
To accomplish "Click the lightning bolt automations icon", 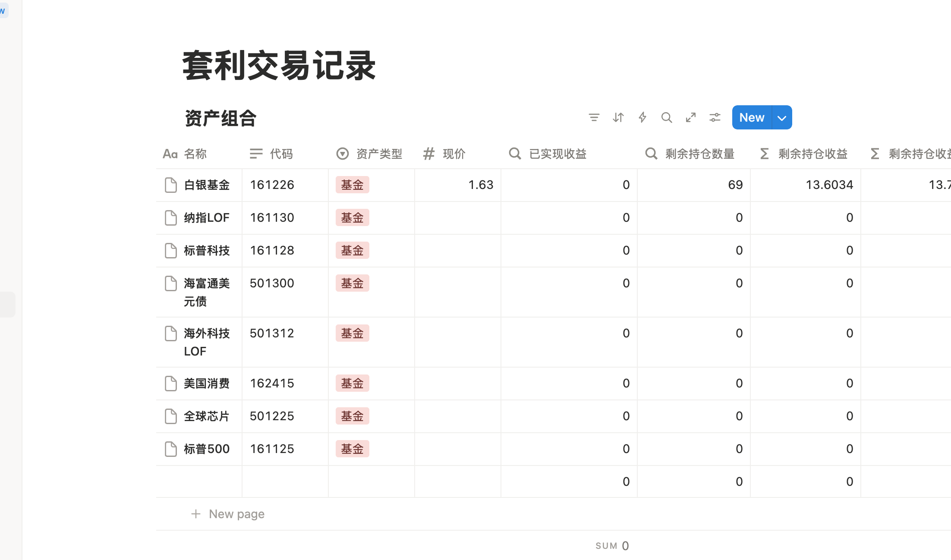I will pos(642,117).
